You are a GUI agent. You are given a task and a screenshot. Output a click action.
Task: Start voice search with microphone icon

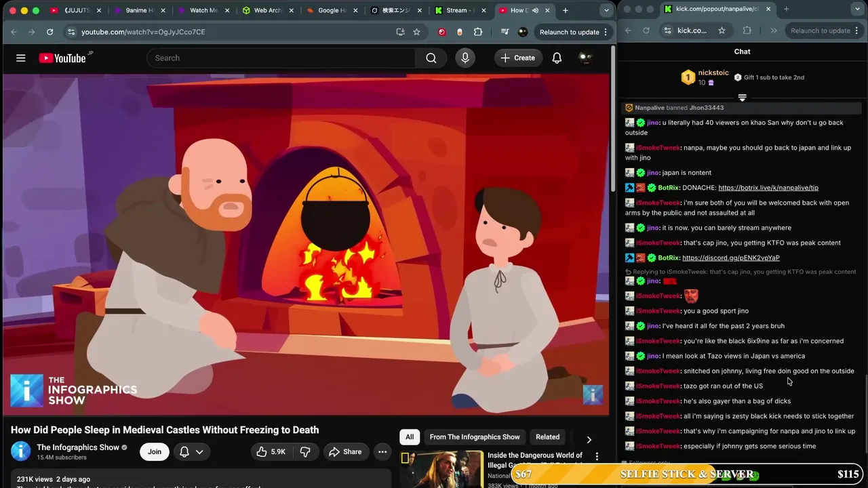pyautogui.click(x=465, y=58)
